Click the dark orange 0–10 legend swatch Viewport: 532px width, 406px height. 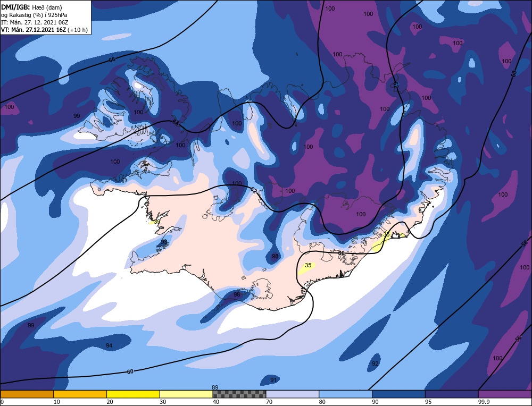27,394
